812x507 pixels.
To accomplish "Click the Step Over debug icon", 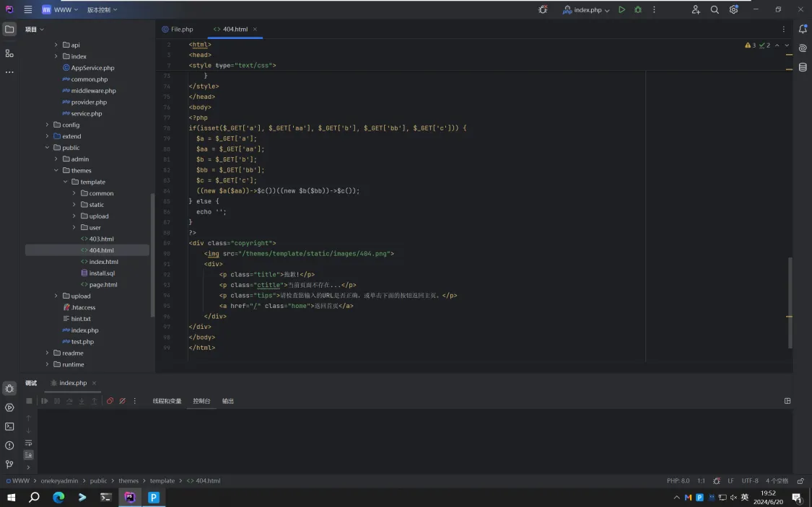I will (69, 401).
